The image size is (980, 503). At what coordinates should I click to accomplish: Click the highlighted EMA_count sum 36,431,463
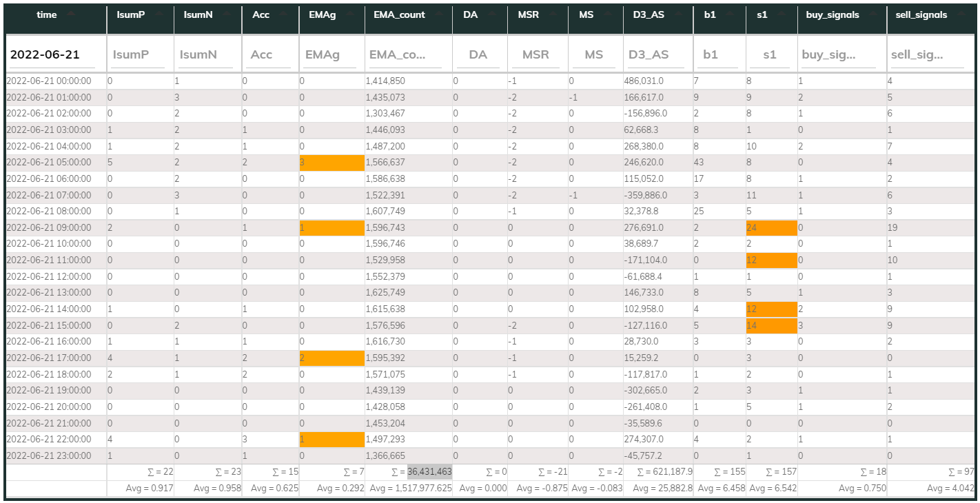pos(429,472)
